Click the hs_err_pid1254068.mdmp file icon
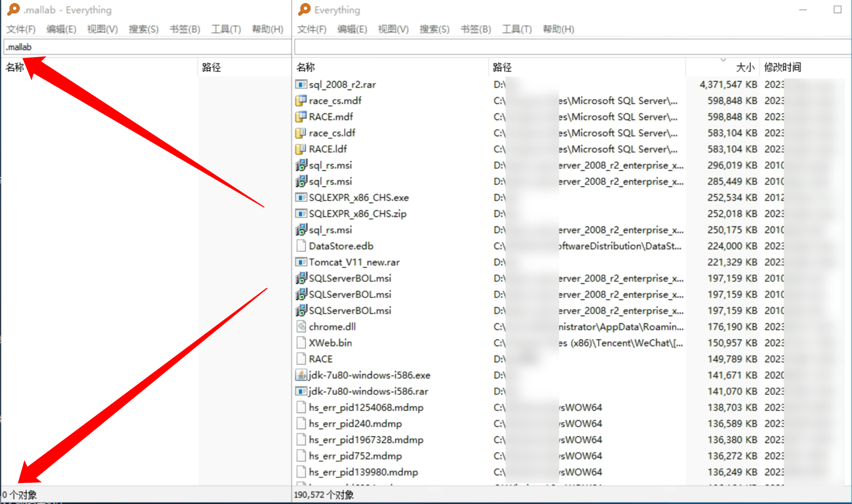852x504 pixels. point(301,407)
